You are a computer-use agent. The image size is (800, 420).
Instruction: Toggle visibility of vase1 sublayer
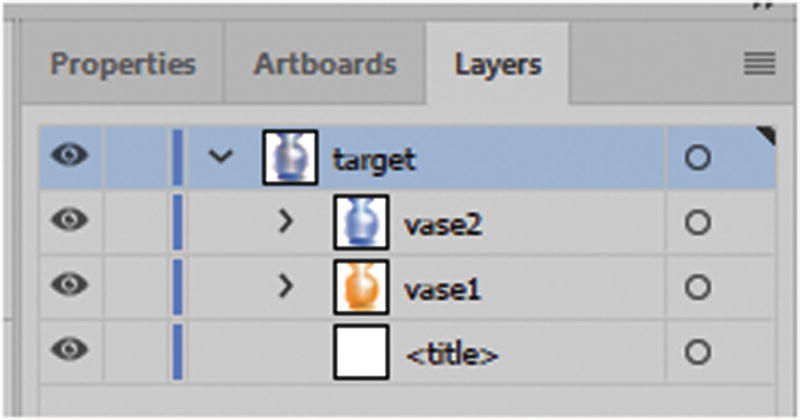click(69, 287)
